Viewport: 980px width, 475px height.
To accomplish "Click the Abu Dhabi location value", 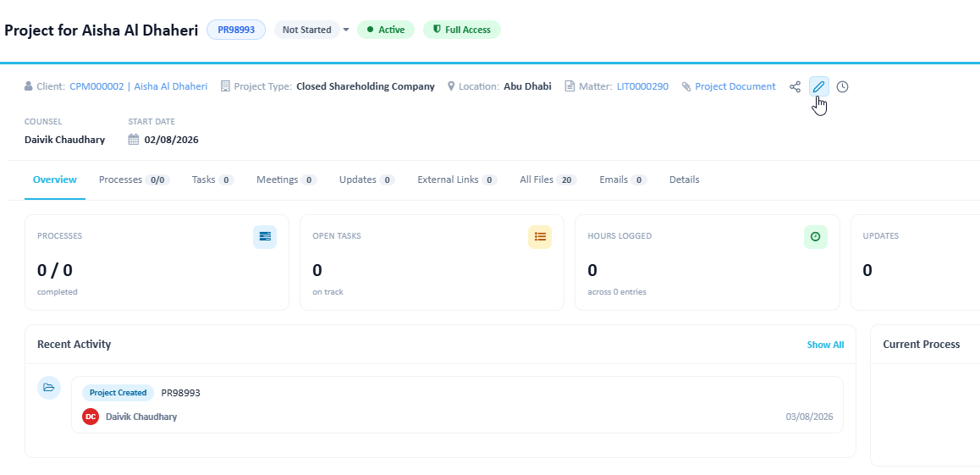I will [x=527, y=86].
